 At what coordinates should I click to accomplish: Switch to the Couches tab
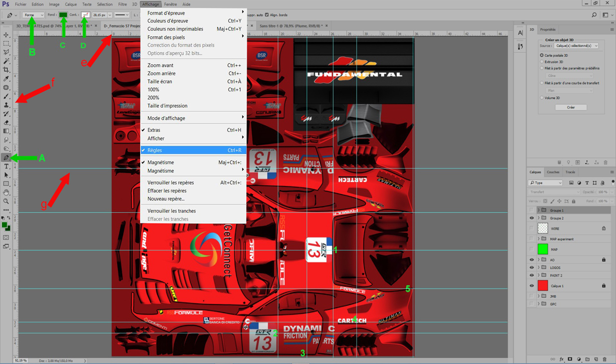(553, 172)
